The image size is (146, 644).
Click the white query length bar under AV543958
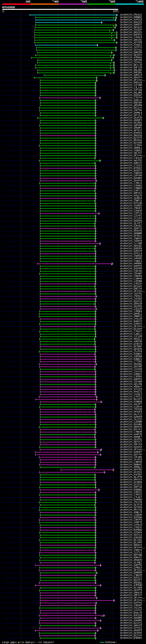click(60, 10)
